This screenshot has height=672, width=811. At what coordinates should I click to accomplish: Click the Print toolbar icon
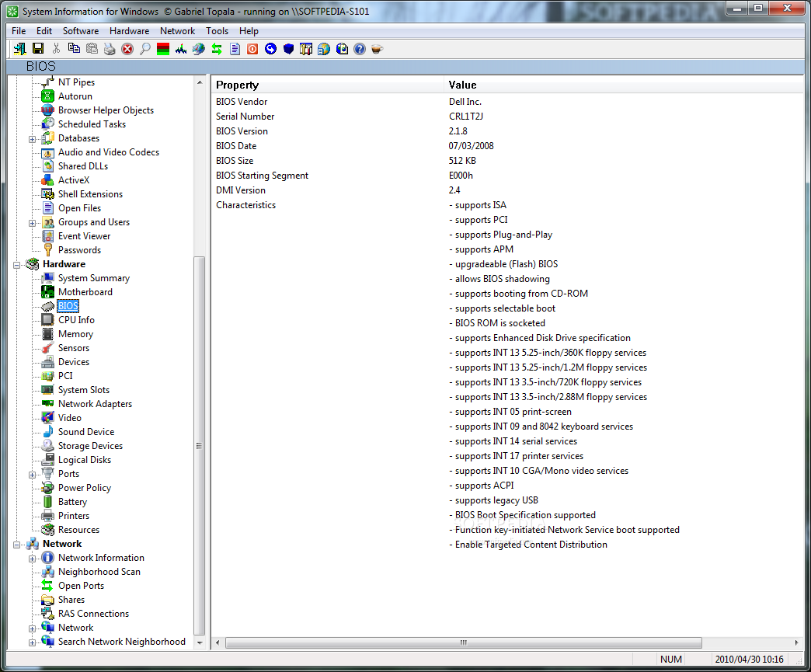tap(110, 49)
